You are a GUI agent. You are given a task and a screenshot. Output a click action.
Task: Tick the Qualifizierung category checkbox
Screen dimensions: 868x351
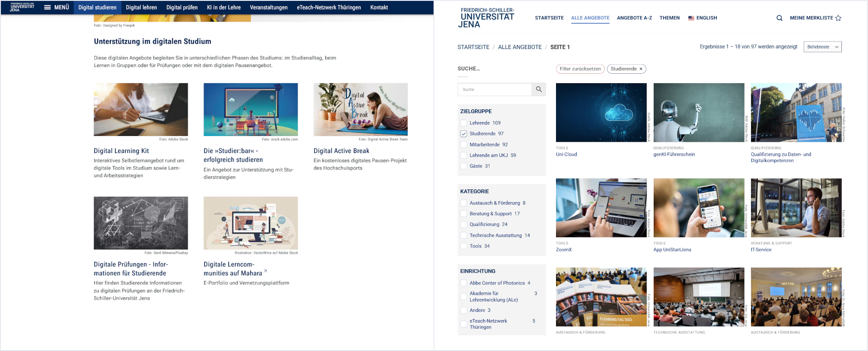[463, 225]
